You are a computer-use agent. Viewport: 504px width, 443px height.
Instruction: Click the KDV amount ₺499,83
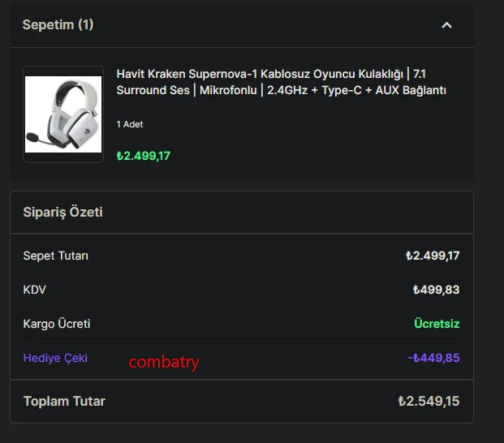436,290
